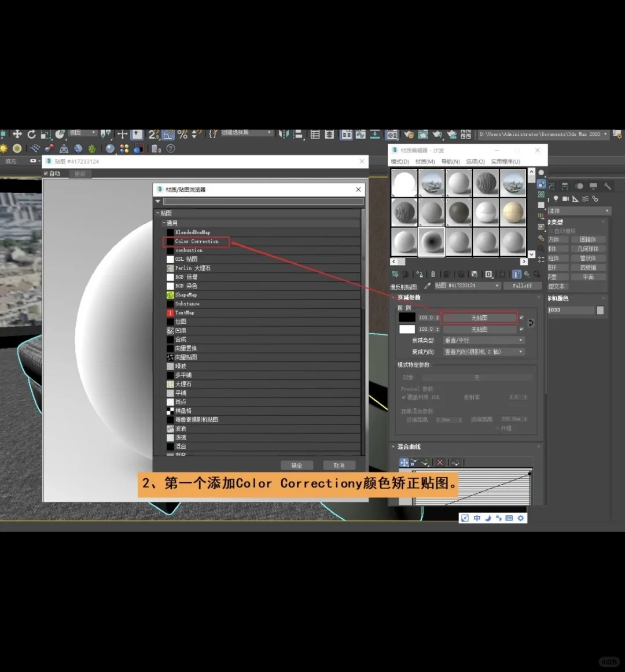
Task: Click the Put to Library icon
Action: 474,274
